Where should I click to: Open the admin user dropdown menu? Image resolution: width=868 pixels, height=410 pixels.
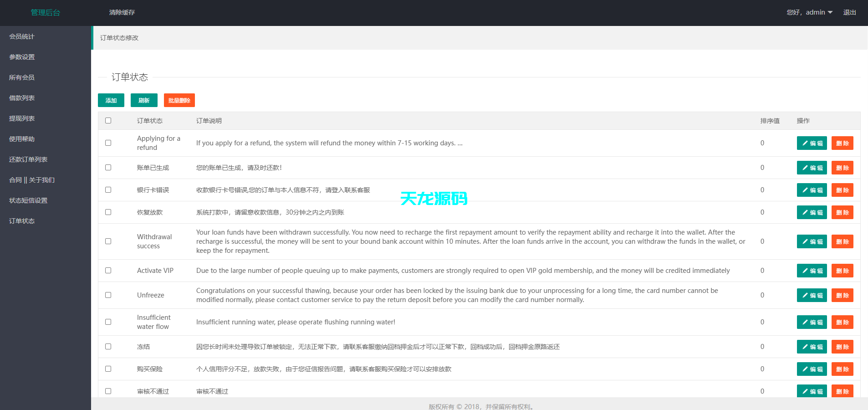tap(810, 12)
